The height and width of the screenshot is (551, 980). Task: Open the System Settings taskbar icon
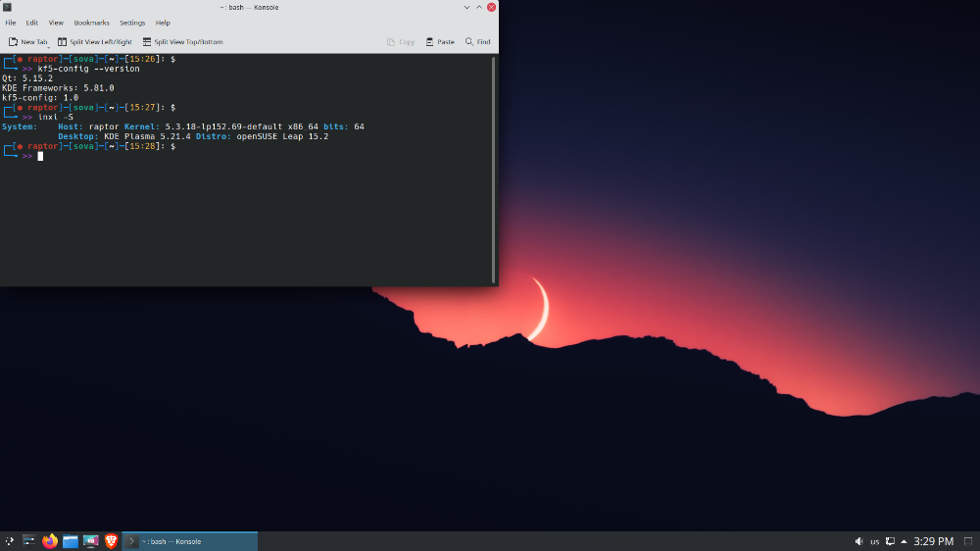(28, 541)
